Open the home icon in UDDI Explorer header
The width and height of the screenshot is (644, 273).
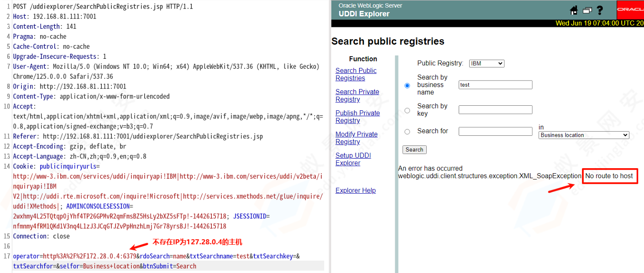click(574, 10)
